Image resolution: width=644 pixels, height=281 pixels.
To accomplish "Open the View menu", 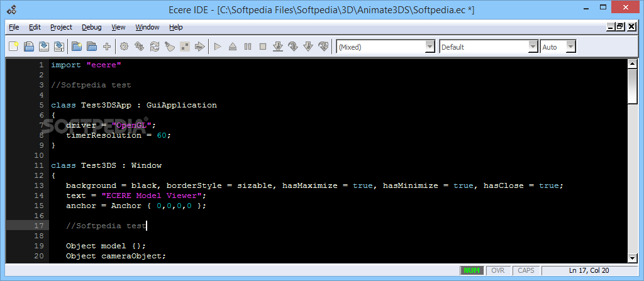I will click(118, 27).
